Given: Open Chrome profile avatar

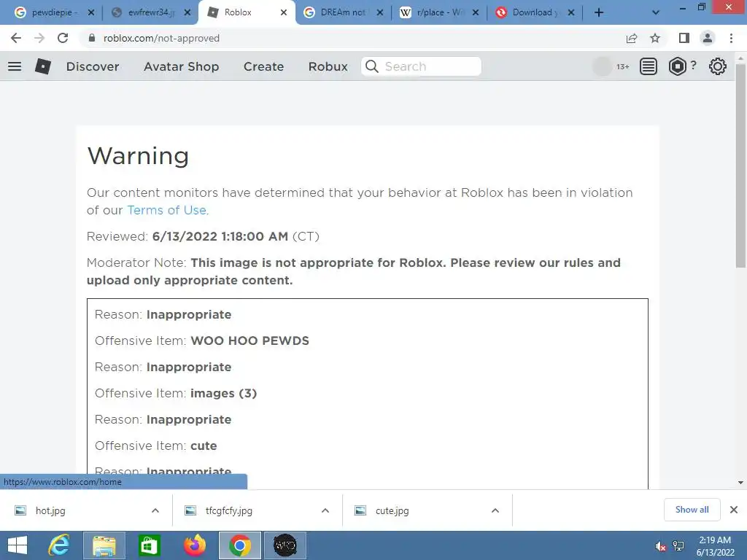Looking at the screenshot, I should pos(708,38).
